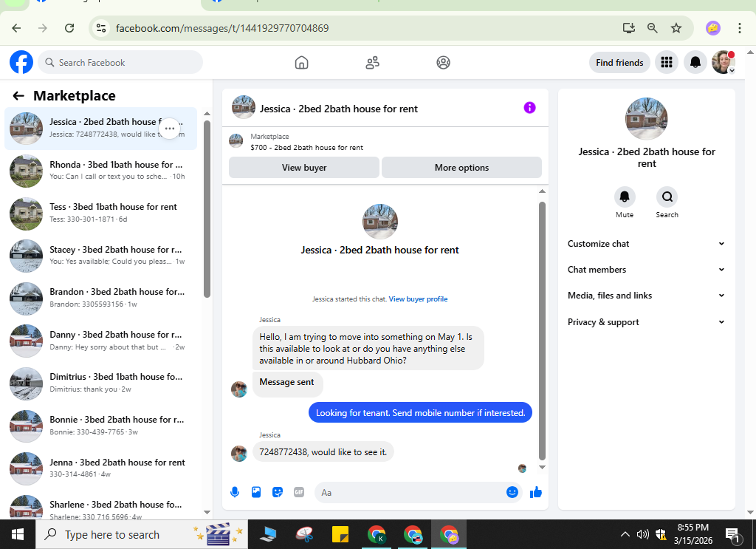Open the three-dot options on Jessica chat
The image size is (756, 549).
[169, 129]
